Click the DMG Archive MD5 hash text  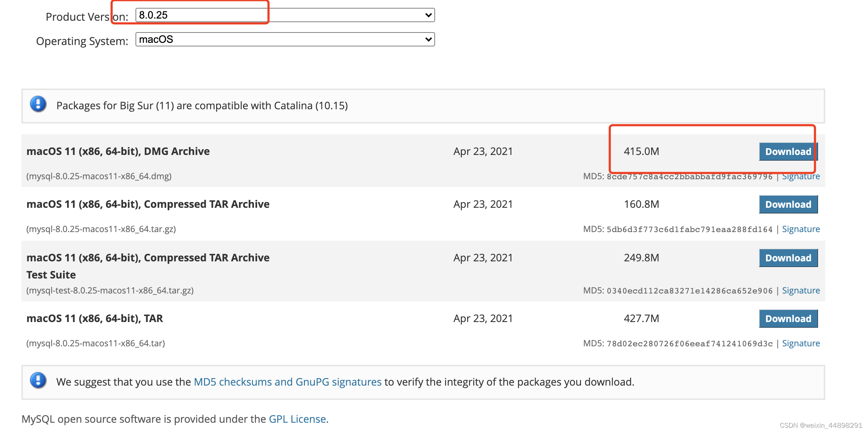[689, 177]
